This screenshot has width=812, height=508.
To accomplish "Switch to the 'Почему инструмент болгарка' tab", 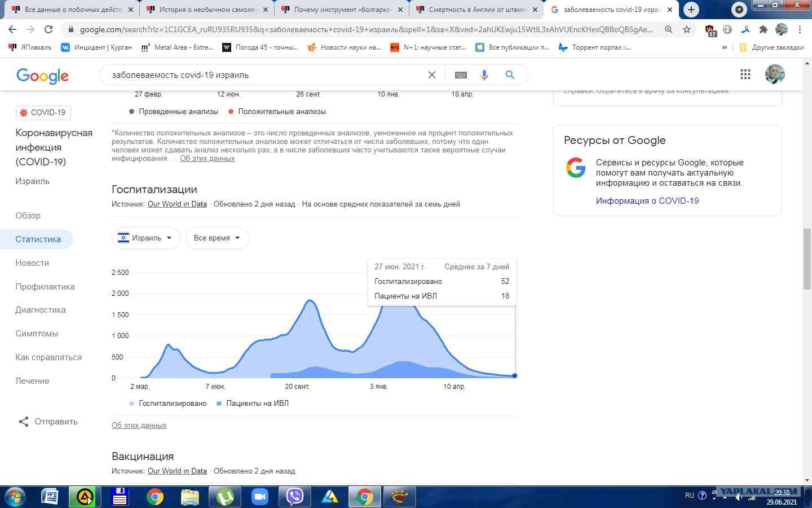I will [x=342, y=10].
